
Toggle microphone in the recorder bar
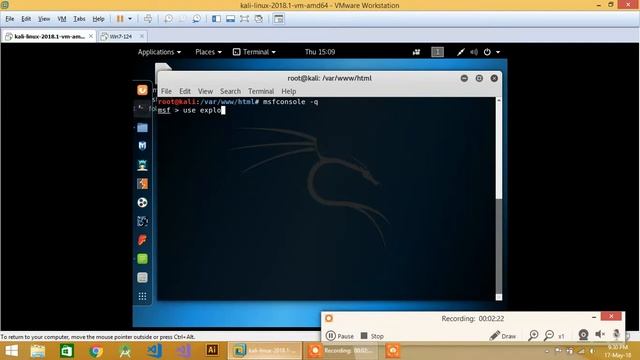[616, 334]
